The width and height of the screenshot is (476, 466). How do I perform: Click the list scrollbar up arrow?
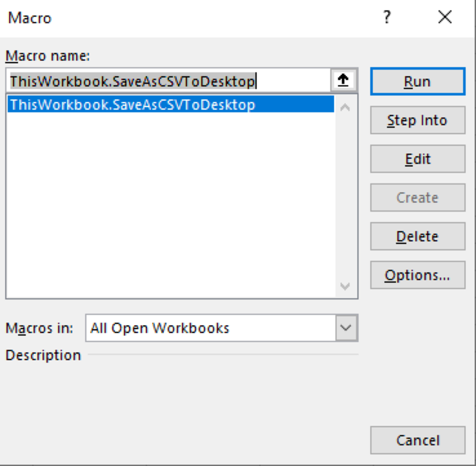tap(345, 107)
